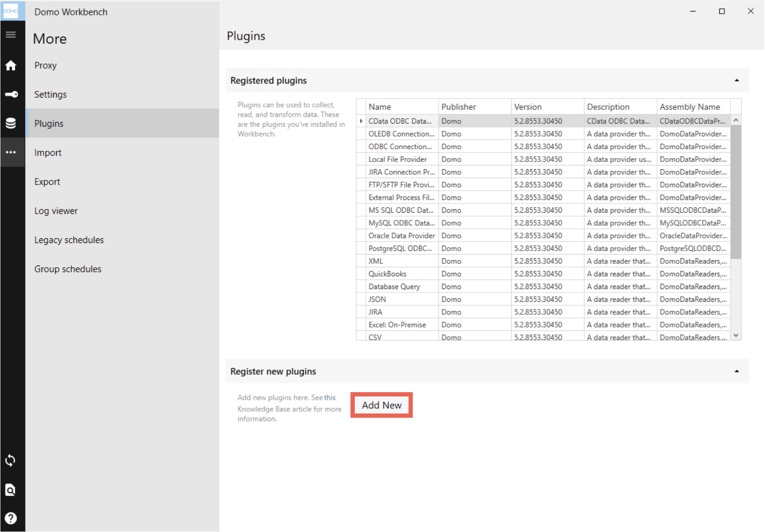The image size is (765, 532).
Task: Open Accounts using the key icon
Action: click(x=10, y=95)
